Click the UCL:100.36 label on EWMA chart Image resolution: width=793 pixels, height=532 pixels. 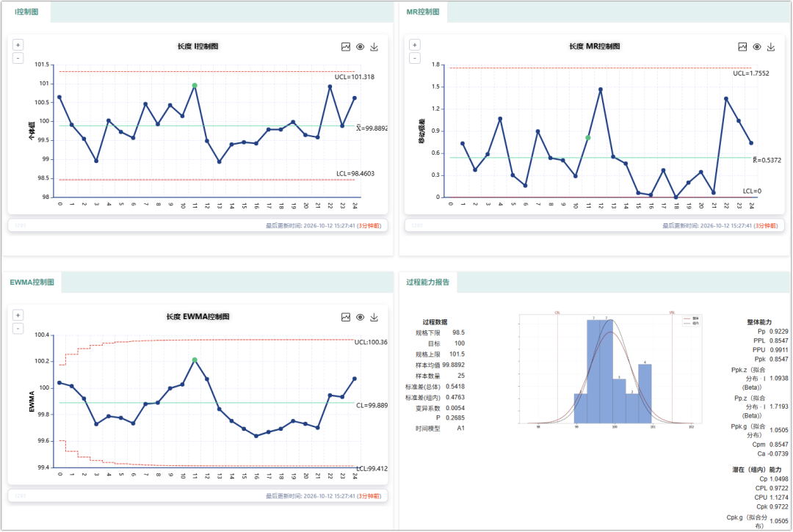tap(371, 342)
